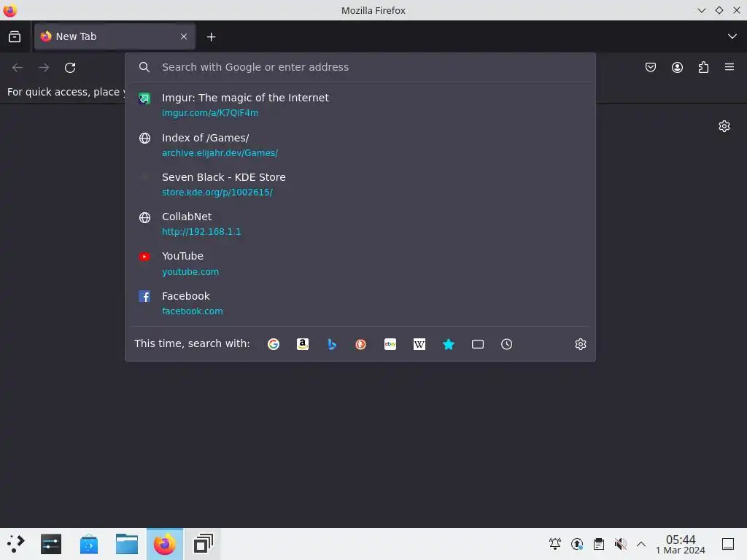Click Firefox task in taskbar

click(x=165, y=544)
